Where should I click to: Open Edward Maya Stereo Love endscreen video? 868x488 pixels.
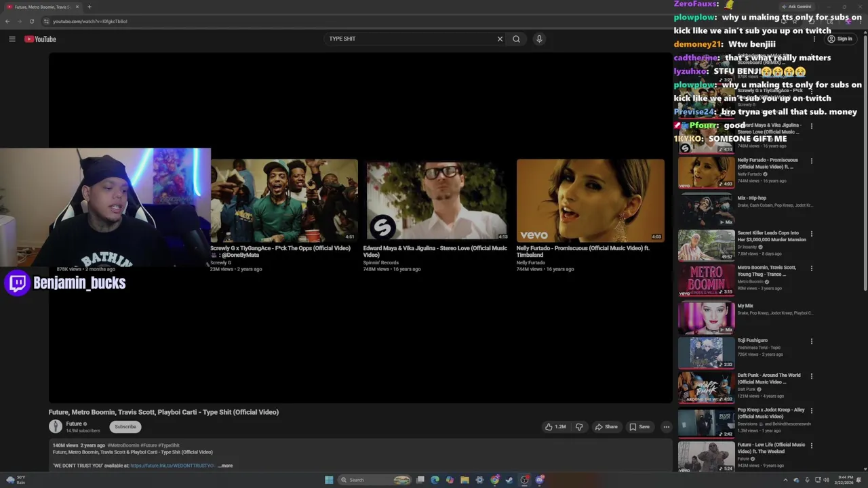(x=437, y=201)
